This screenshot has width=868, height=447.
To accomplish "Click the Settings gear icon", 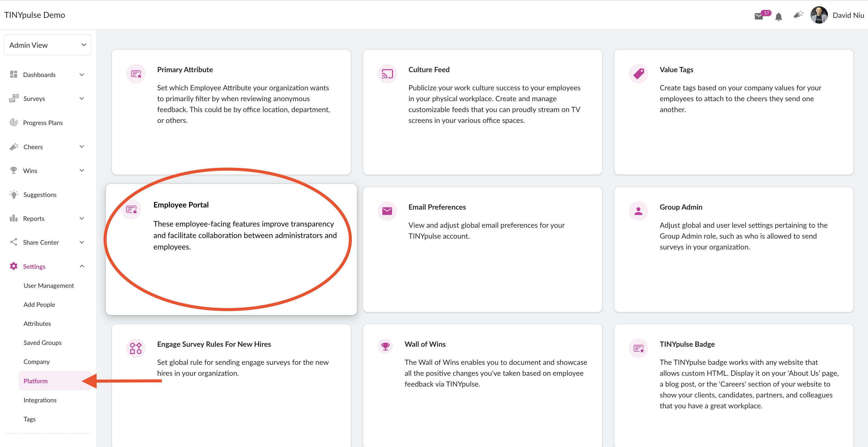I will point(14,266).
